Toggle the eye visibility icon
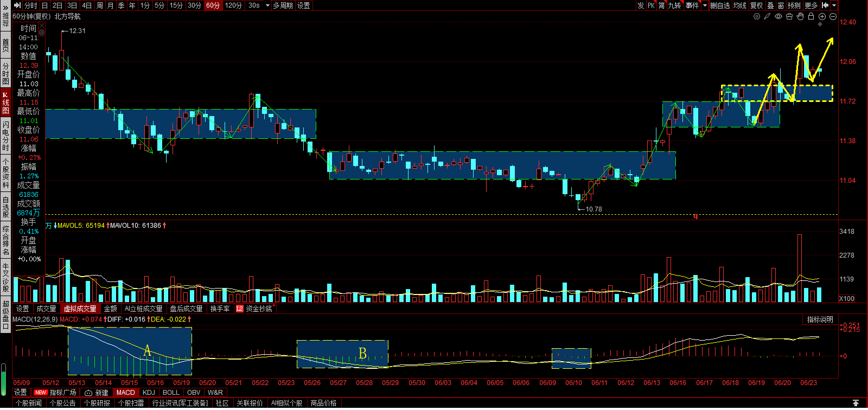 [778, 17]
